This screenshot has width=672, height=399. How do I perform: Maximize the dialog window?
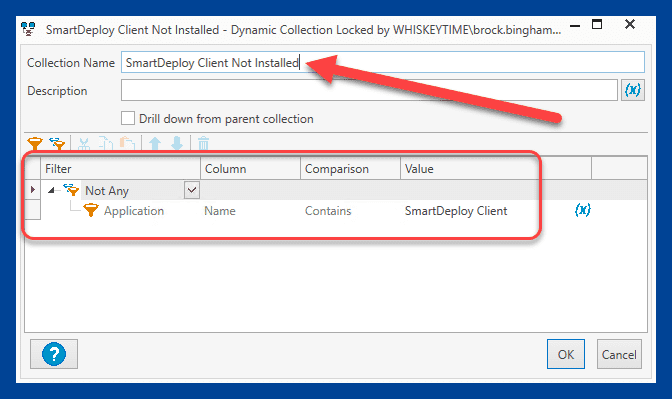(597, 24)
